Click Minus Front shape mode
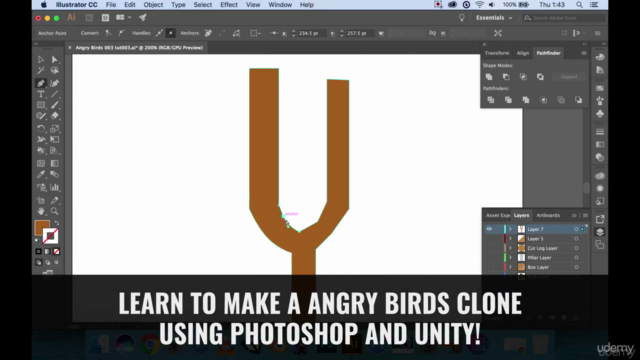 506,77
